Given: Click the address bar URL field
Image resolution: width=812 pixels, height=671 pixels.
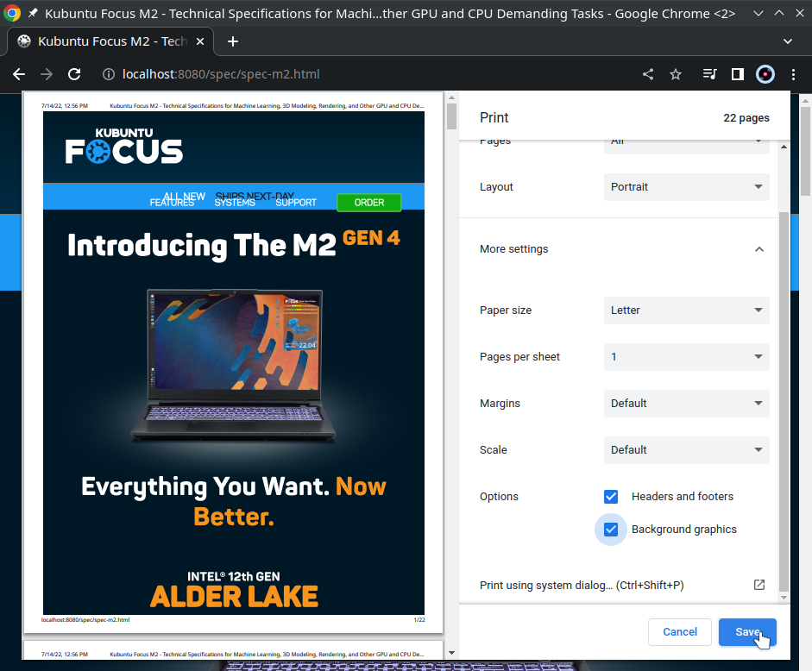Looking at the screenshot, I should [221, 74].
